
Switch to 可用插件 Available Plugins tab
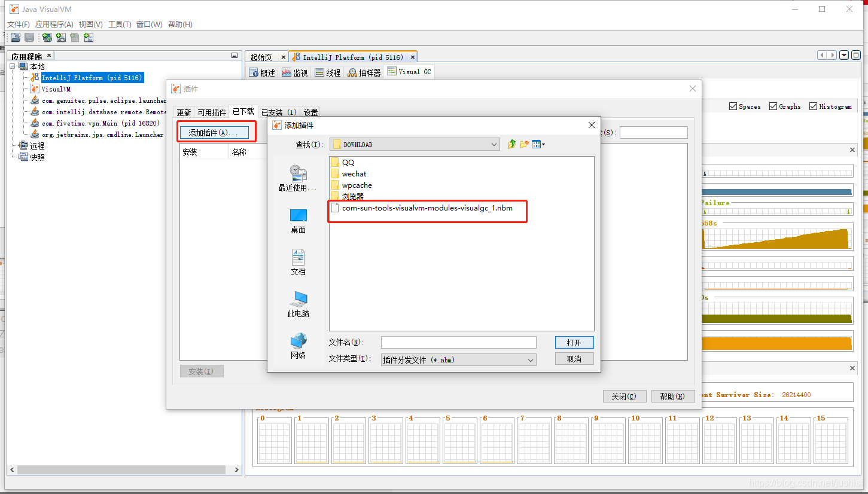click(x=212, y=112)
